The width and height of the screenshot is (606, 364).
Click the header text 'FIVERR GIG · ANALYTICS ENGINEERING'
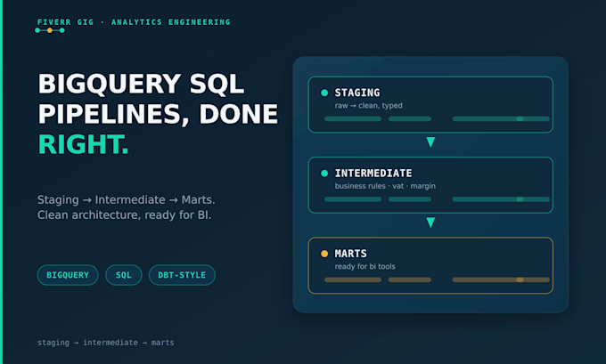click(x=134, y=22)
